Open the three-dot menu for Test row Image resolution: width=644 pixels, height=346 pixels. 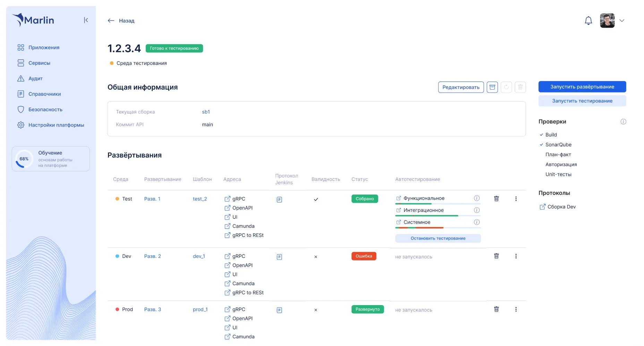click(x=516, y=199)
